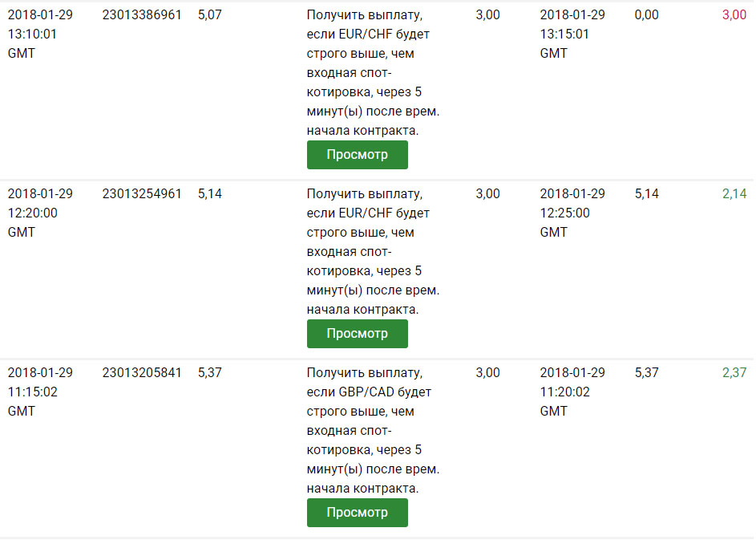Viewport: 756px width, 544px height.
Task: Select reference number 23013386961
Action: [142, 15]
